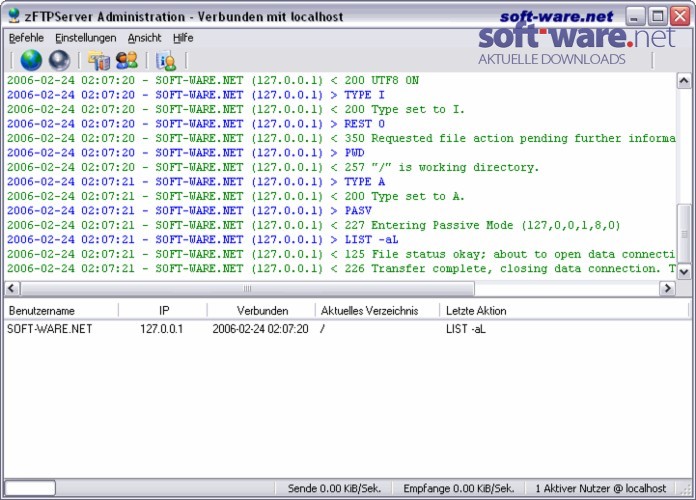Open the folders settings toolbar icon
Viewport: 696px width, 500px height.
(99, 60)
